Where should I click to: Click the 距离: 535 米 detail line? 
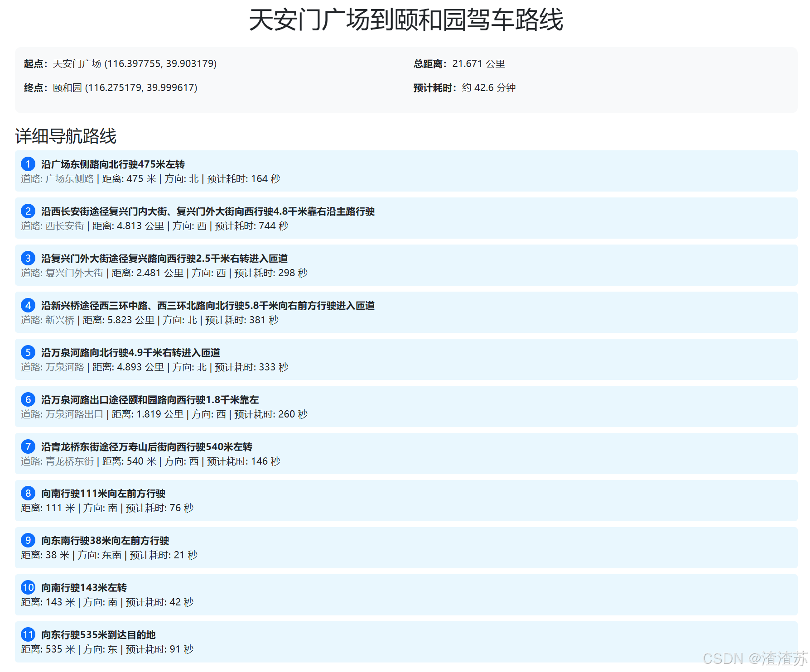[x=107, y=649]
